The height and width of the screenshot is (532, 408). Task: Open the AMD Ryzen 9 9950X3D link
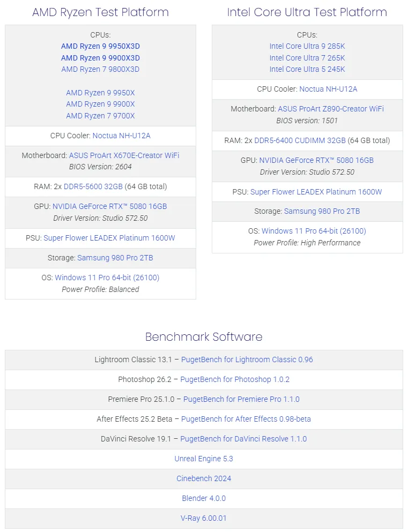pos(100,46)
